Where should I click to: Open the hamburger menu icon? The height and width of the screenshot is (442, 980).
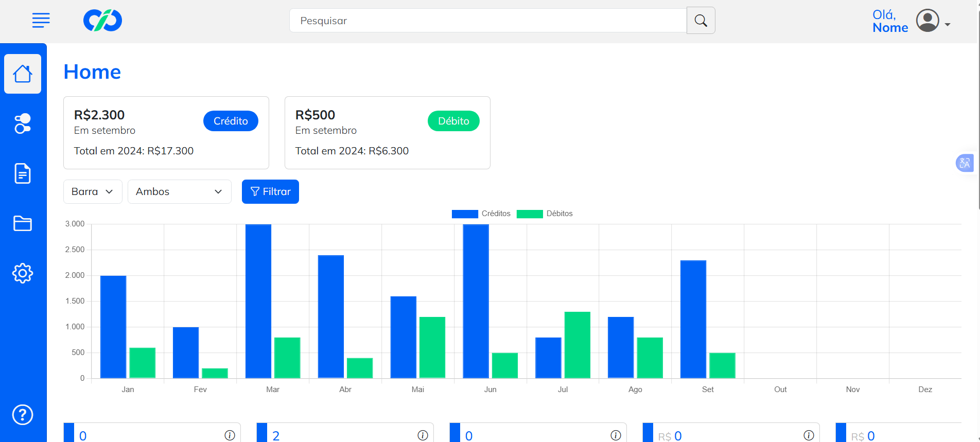click(x=41, y=21)
